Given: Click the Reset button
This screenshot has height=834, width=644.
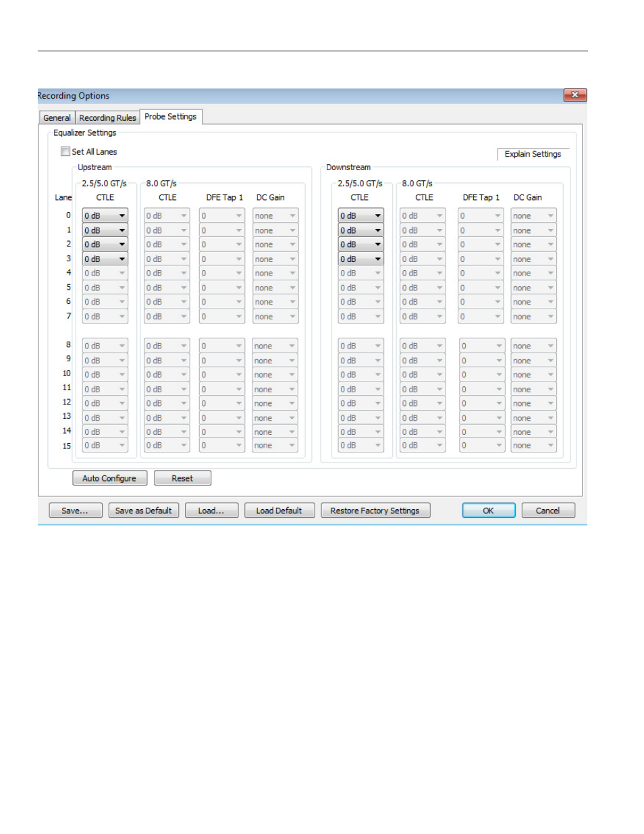Looking at the screenshot, I should 182,478.
